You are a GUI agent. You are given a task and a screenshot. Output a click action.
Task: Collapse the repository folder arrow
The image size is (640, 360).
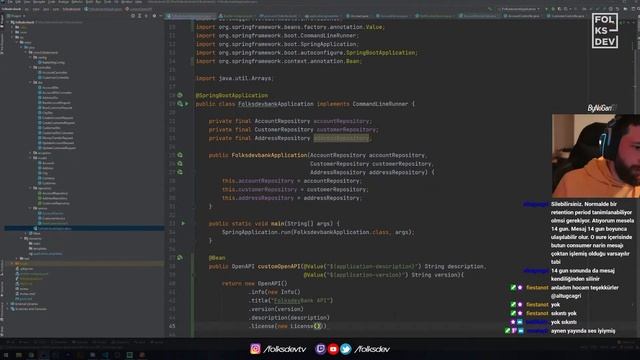[31, 188]
